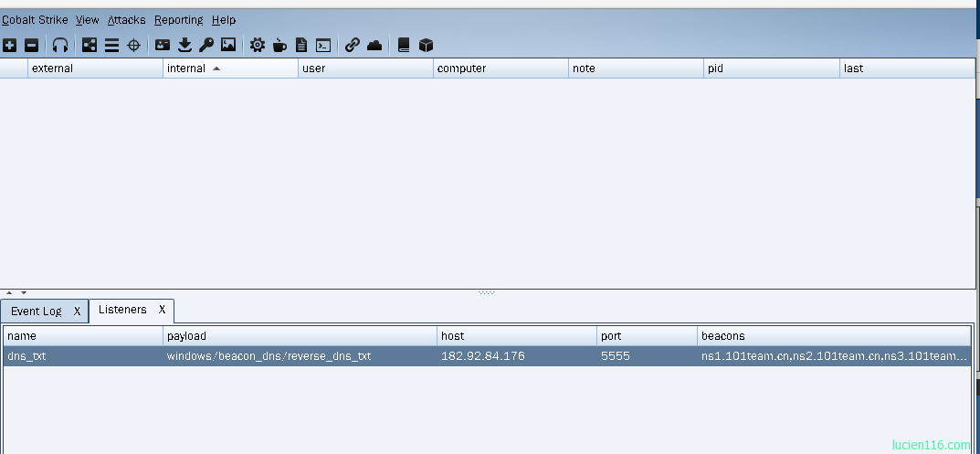The height and width of the screenshot is (454, 980).
Task: Generate Windows executable gear icon
Action: (258, 45)
